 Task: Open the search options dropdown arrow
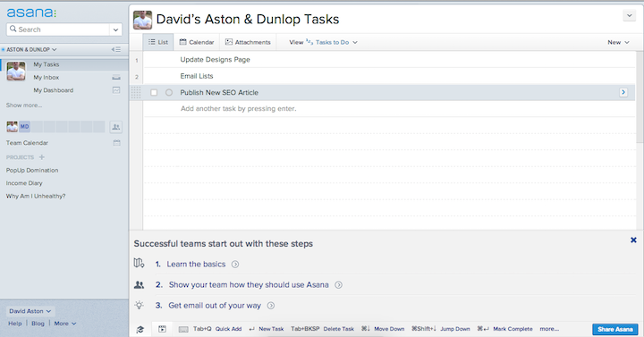click(x=115, y=29)
